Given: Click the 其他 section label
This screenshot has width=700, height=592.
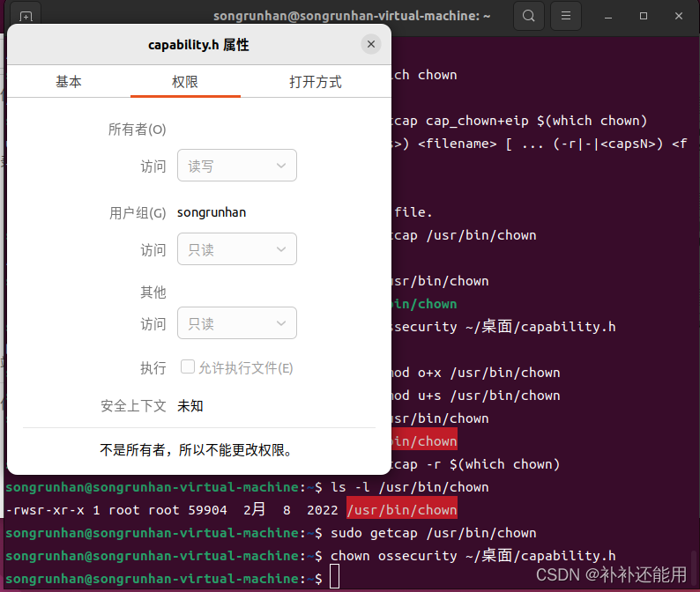Looking at the screenshot, I should pyautogui.click(x=153, y=292).
